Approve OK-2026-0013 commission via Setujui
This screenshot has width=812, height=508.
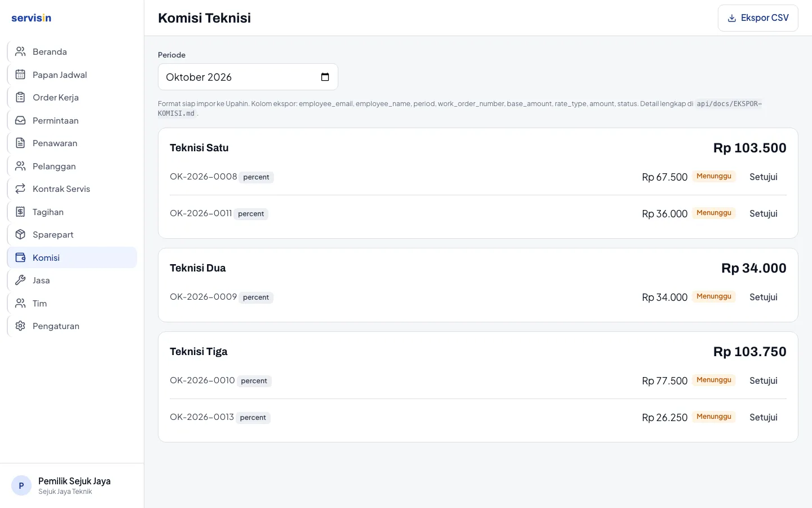pos(764,417)
